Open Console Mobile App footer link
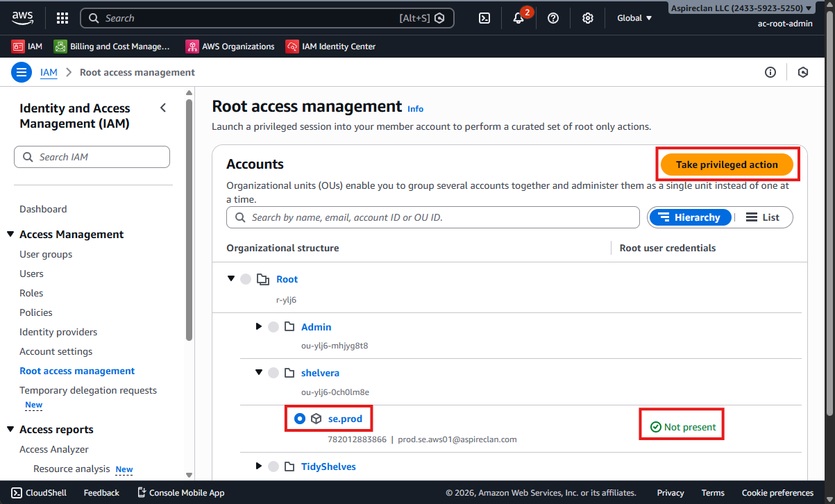This screenshot has height=504, width=835. [180, 493]
